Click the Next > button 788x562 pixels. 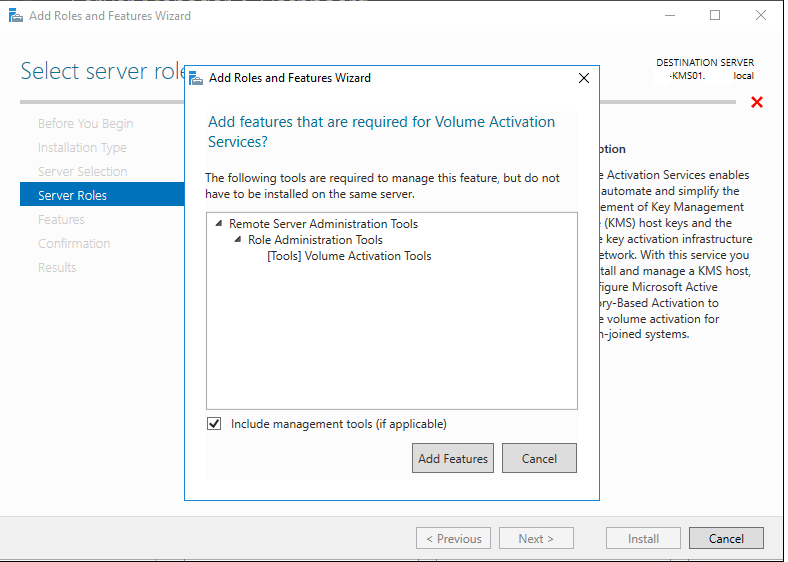click(536, 538)
